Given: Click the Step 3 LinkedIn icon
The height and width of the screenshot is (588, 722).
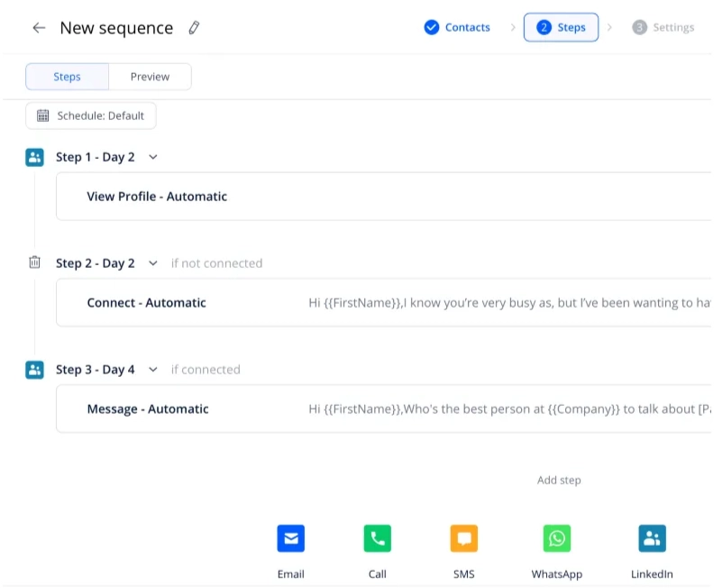Looking at the screenshot, I should [34, 369].
